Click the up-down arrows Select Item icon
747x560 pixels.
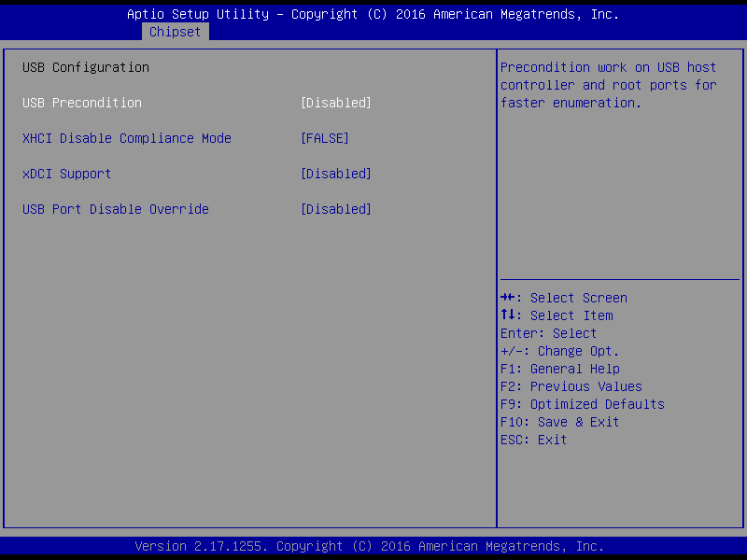point(509,315)
